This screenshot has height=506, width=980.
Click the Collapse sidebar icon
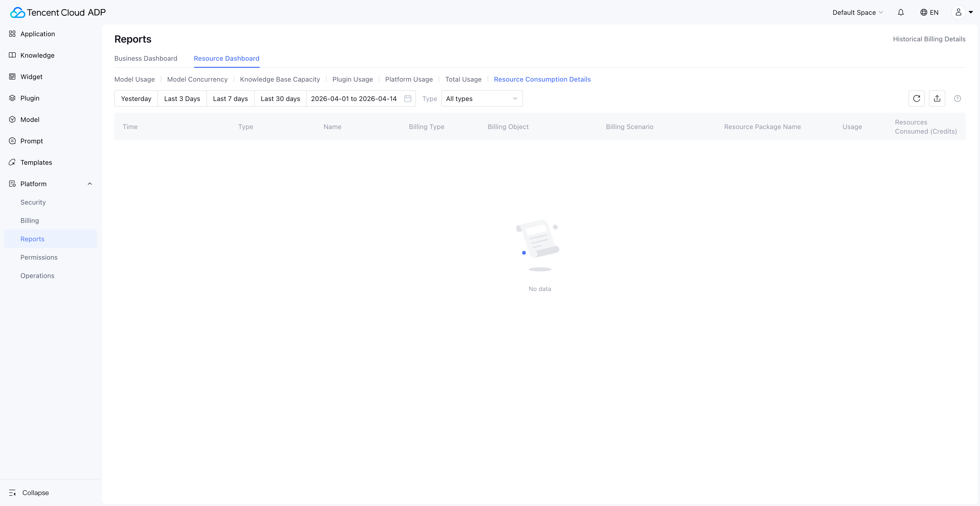pyautogui.click(x=13, y=493)
